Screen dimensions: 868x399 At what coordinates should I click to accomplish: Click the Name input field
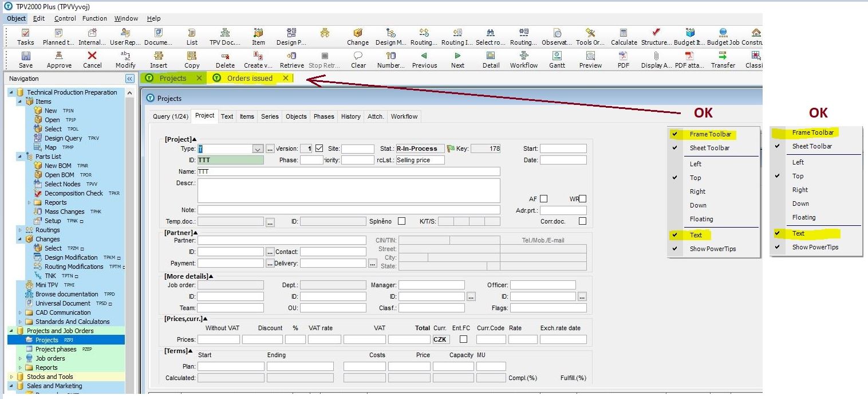tap(348, 171)
